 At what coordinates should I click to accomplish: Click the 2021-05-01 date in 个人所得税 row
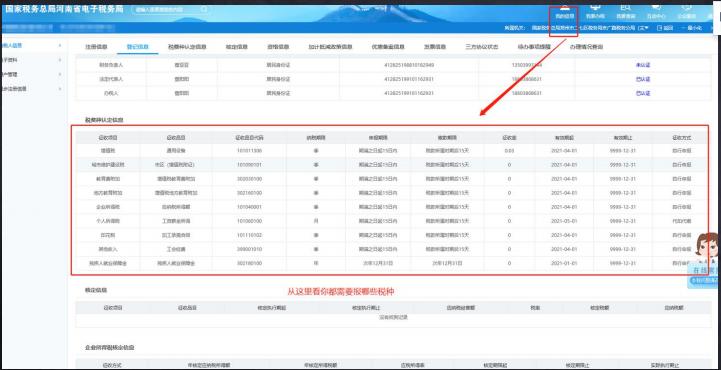coord(563,221)
